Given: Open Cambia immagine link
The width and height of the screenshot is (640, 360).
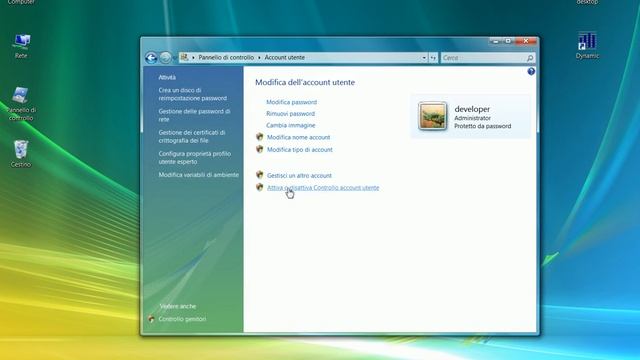Looking at the screenshot, I should [x=291, y=125].
